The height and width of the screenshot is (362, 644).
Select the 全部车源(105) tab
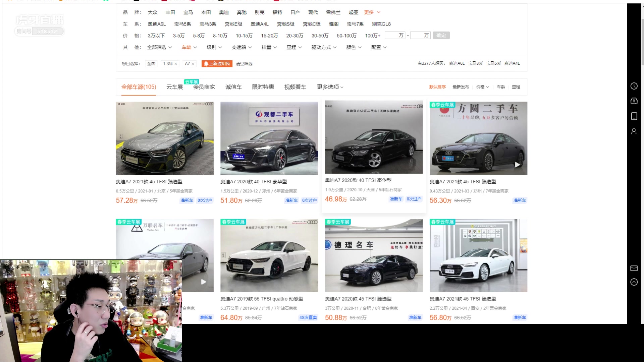point(139,87)
